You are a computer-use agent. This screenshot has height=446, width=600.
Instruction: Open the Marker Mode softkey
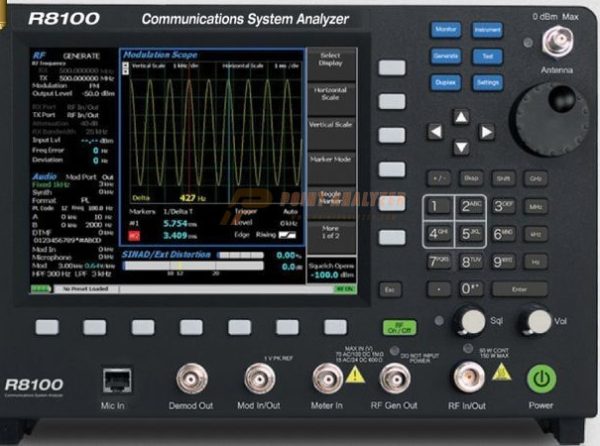pos(331,167)
